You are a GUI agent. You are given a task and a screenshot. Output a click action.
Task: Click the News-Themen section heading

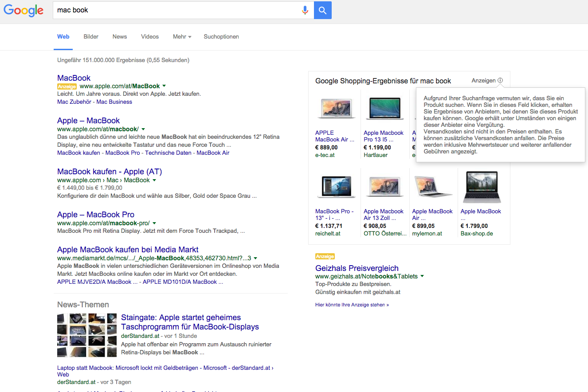(x=83, y=305)
